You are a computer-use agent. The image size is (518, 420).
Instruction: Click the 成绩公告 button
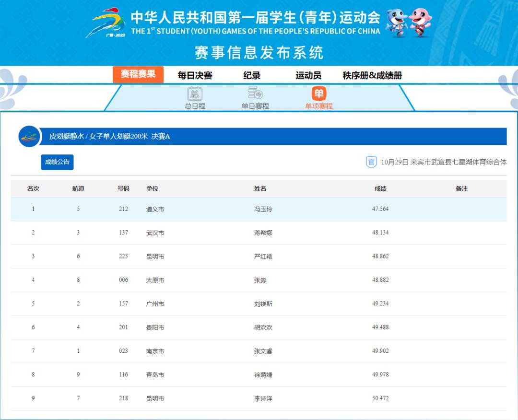[57, 162]
